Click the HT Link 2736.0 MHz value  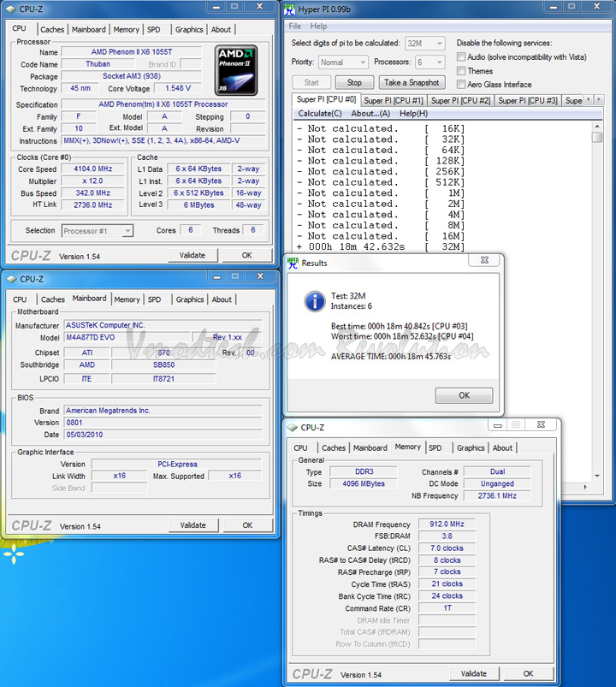click(93, 205)
